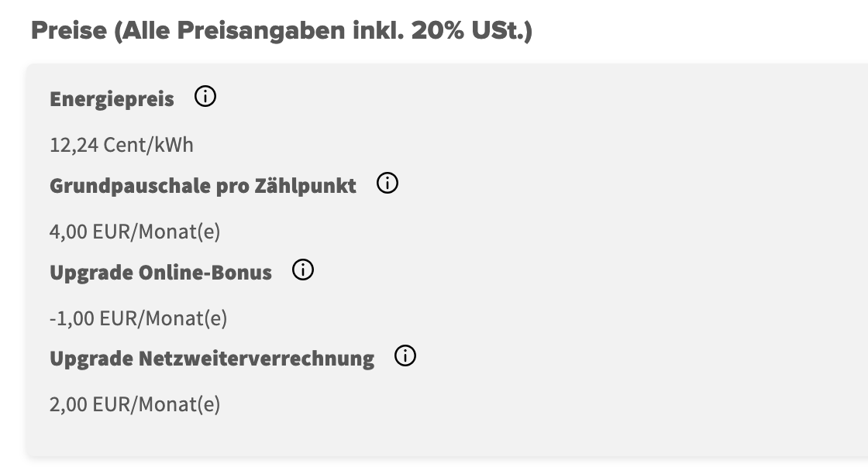Select the 2,00 EUR/Monat(e) value
This screenshot has width=868, height=474.
click(135, 404)
